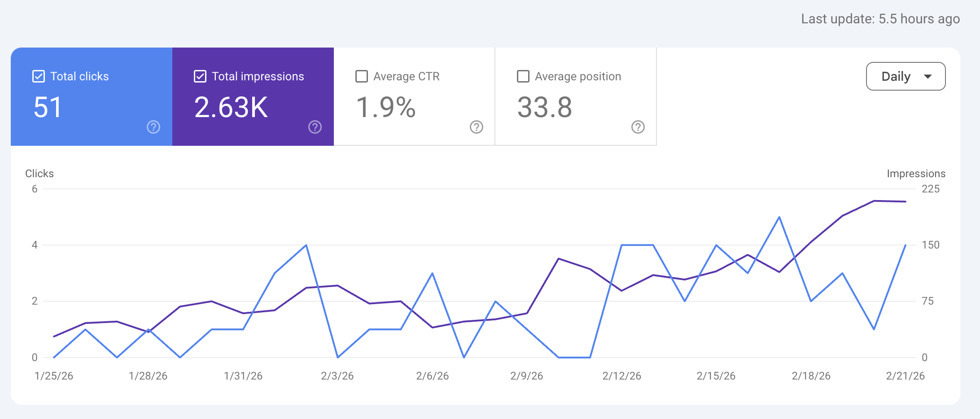Image resolution: width=980 pixels, height=419 pixels.
Task: Uncheck the Total clicks checkbox
Action: click(38, 76)
